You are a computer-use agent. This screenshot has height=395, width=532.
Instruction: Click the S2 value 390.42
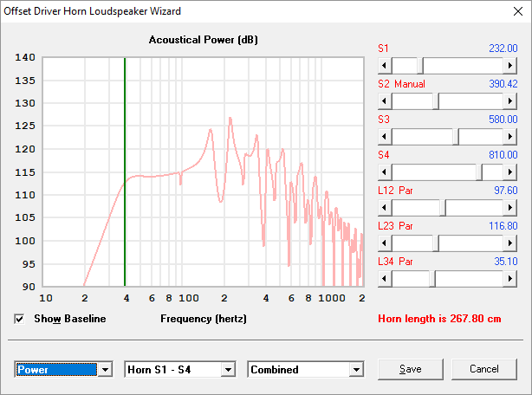click(503, 84)
